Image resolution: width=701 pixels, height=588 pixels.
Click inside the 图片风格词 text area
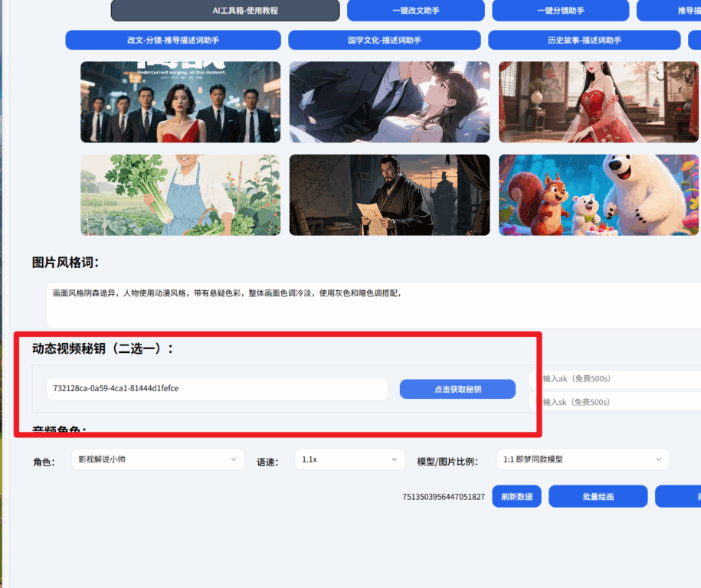coord(372,305)
